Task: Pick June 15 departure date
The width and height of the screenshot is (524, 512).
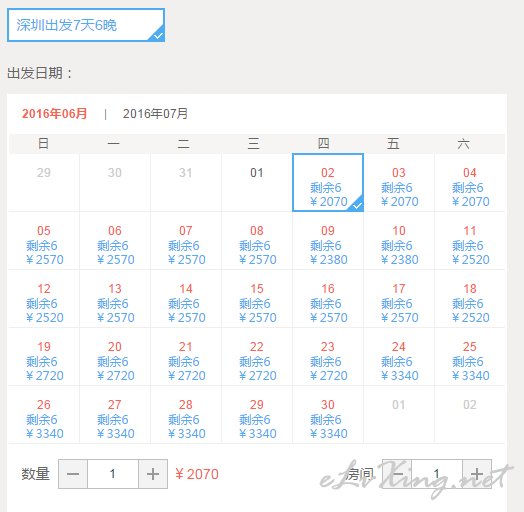Action: coord(257,299)
